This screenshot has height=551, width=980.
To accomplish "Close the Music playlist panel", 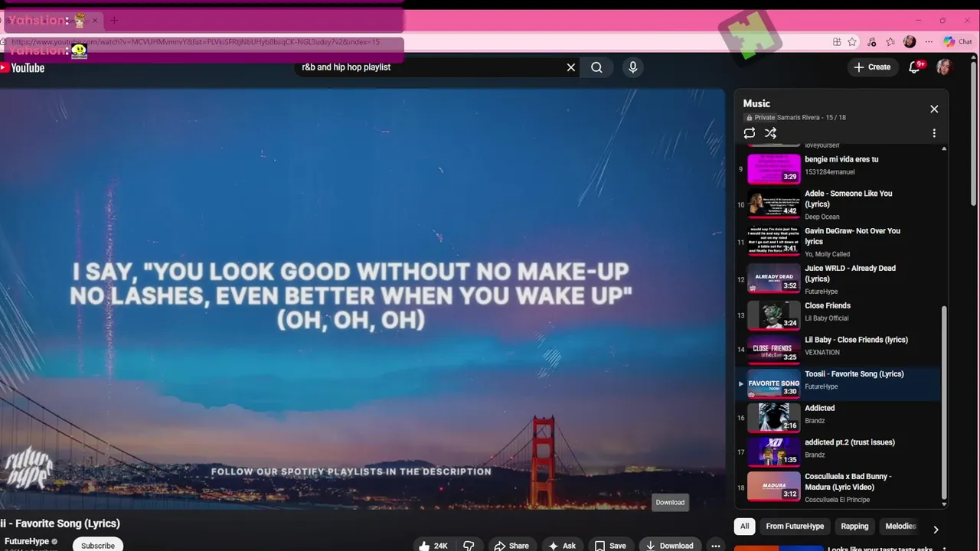I will click(x=934, y=109).
